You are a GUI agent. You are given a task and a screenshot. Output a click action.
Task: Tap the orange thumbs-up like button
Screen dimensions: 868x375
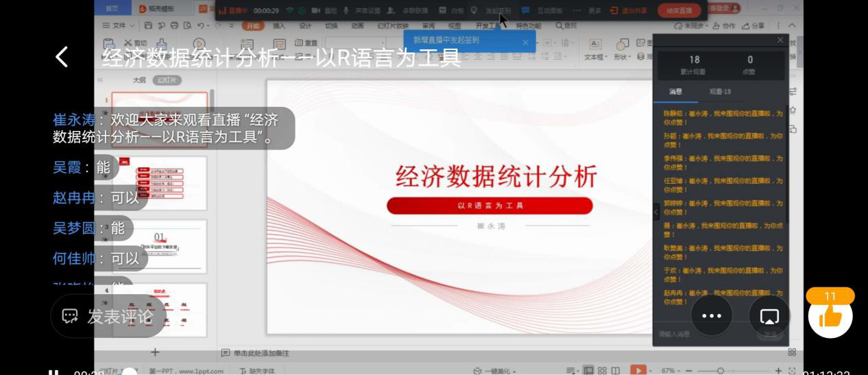pos(830,315)
